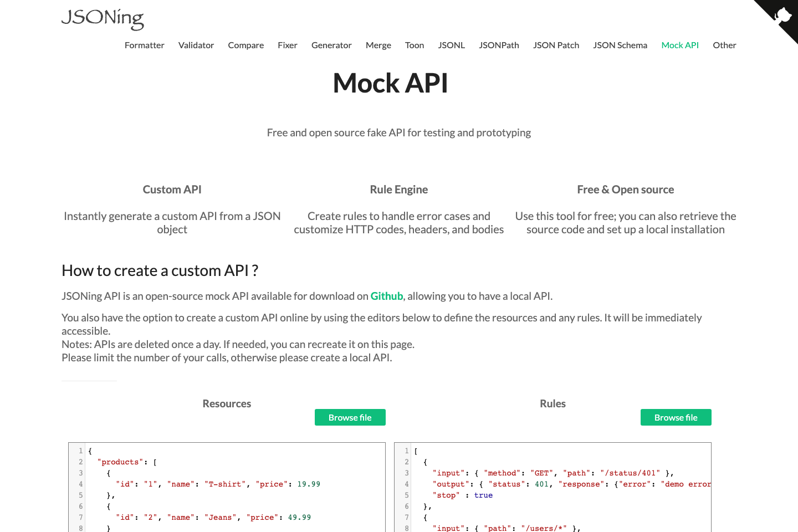Select the currently active Mock API tab
Screen dimensions: 798x532
680,45
